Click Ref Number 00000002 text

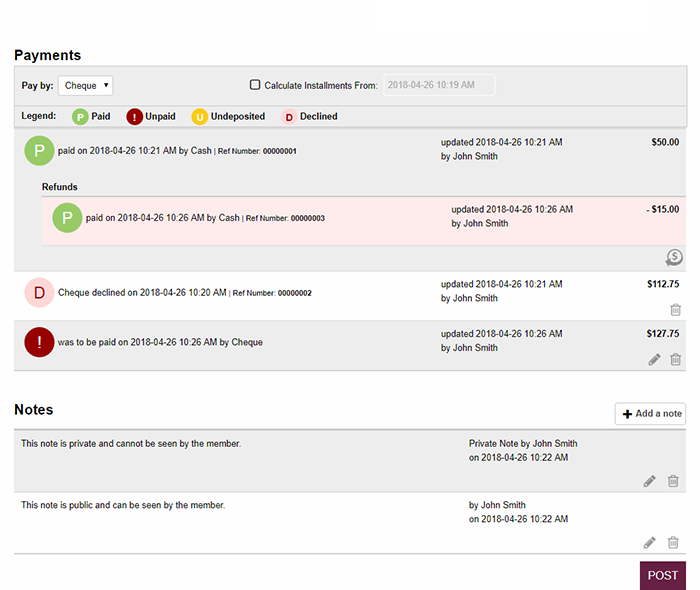pyautogui.click(x=272, y=293)
